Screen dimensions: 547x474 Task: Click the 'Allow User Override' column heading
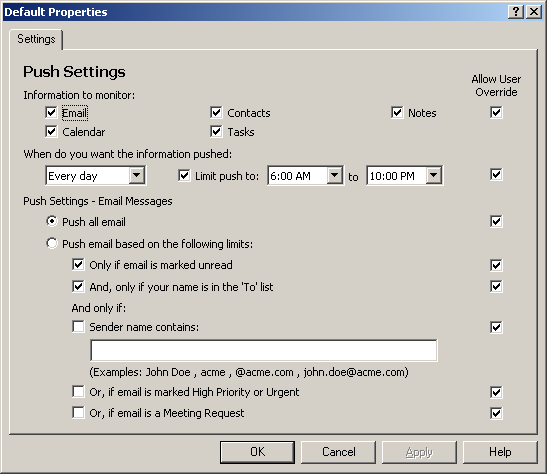[496, 85]
